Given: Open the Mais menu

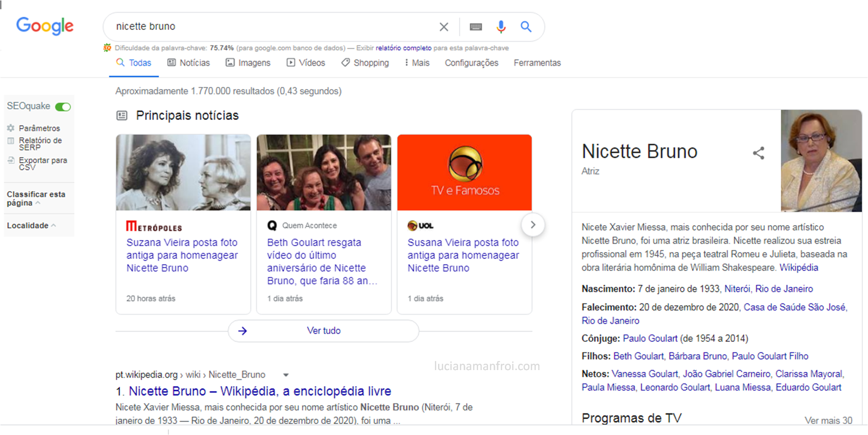Looking at the screenshot, I should coord(417,63).
